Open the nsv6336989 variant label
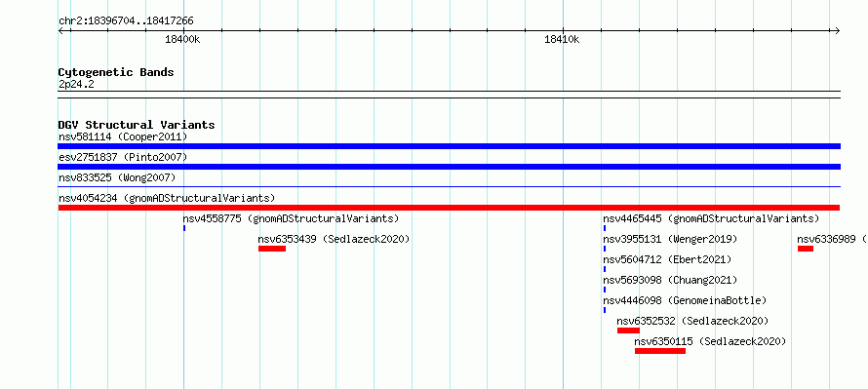 (x=833, y=239)
